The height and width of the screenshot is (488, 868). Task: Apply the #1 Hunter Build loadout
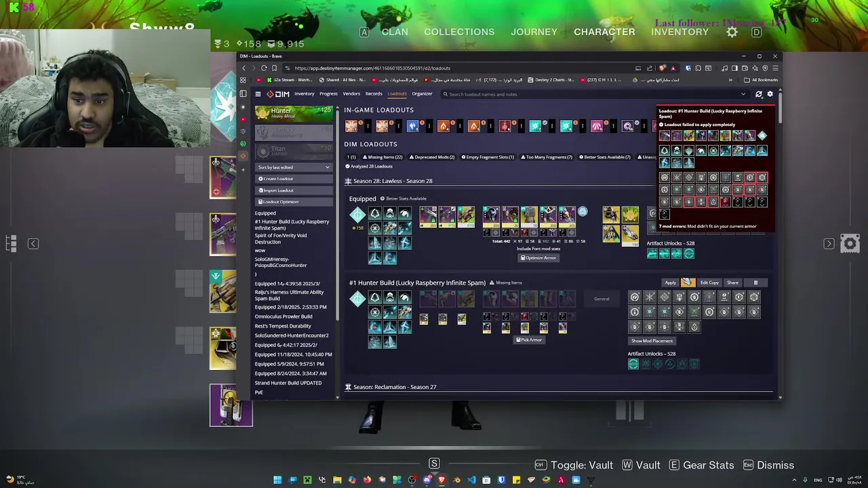click(670, 283)
